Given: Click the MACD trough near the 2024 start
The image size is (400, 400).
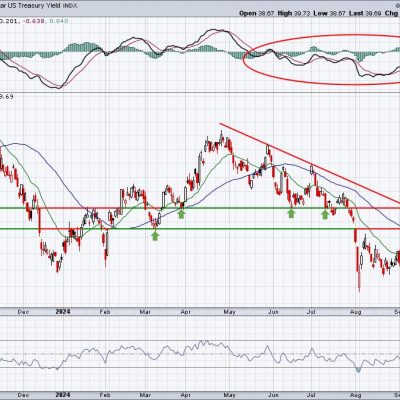Looking at the screenshot, I should (x=57, y=87).
